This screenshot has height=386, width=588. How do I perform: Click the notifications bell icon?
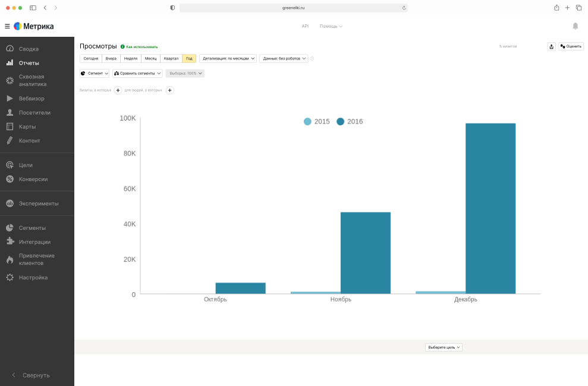[x=575, y=26]
